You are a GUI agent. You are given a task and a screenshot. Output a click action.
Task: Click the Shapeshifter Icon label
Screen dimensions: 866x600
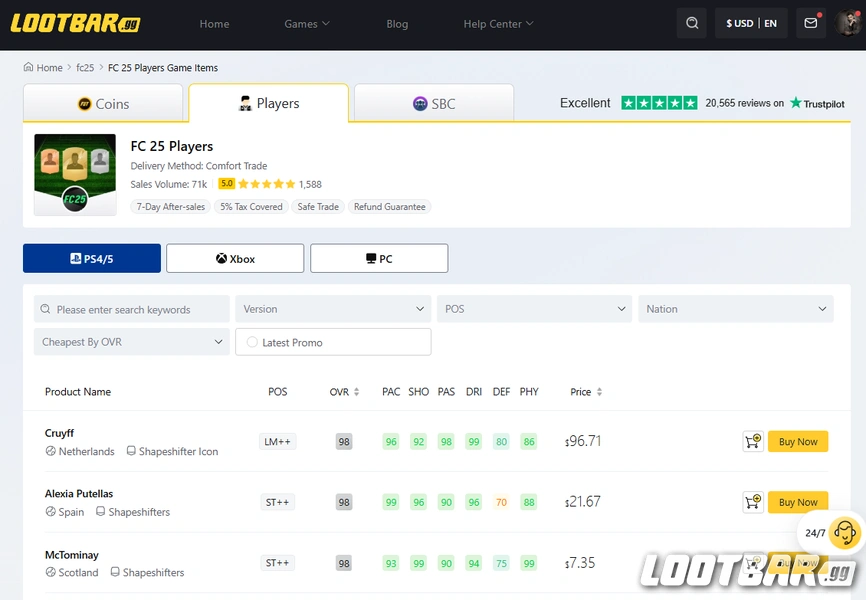point(178,451)
